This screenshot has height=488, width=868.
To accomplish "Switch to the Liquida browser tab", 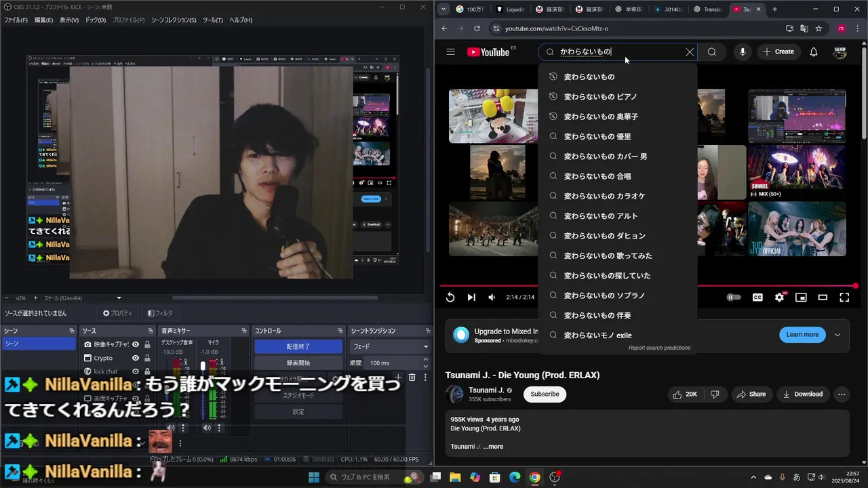I will [x=511, y=9].
